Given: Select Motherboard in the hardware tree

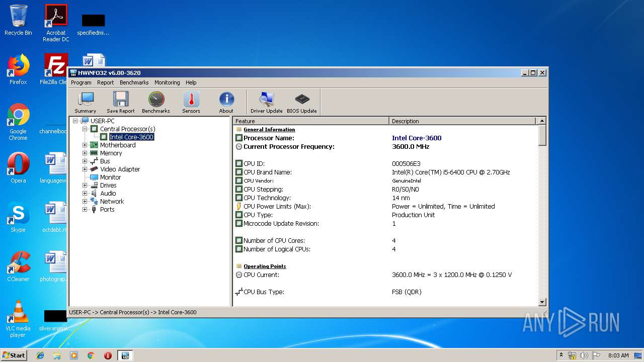Looking at the screenshot, I should point(118,145).
